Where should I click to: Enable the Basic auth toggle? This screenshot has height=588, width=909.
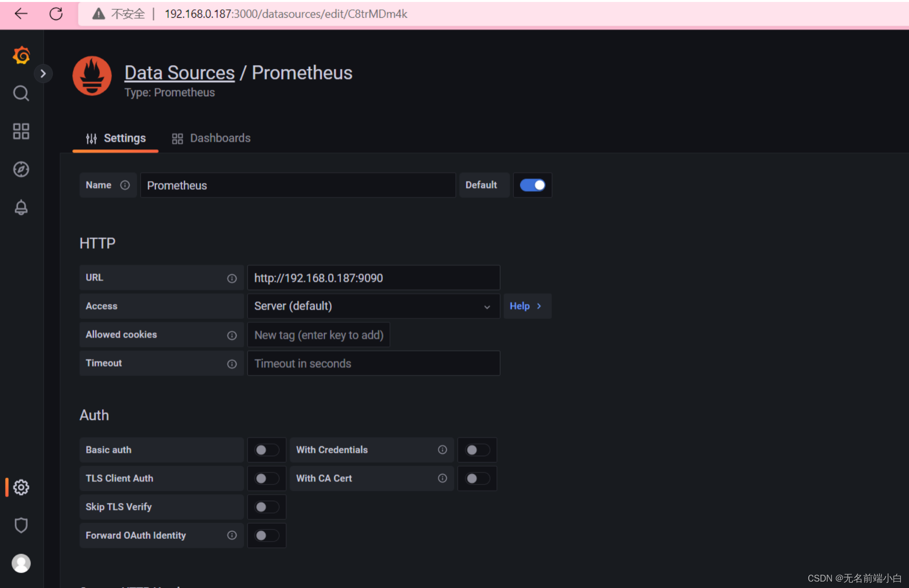266,450
